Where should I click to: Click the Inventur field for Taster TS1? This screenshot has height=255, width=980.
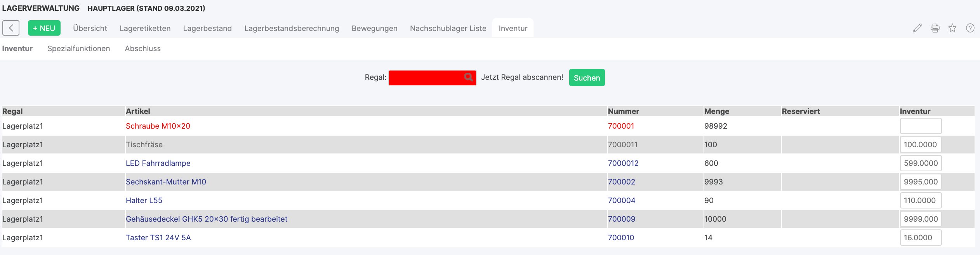point(921,238)
